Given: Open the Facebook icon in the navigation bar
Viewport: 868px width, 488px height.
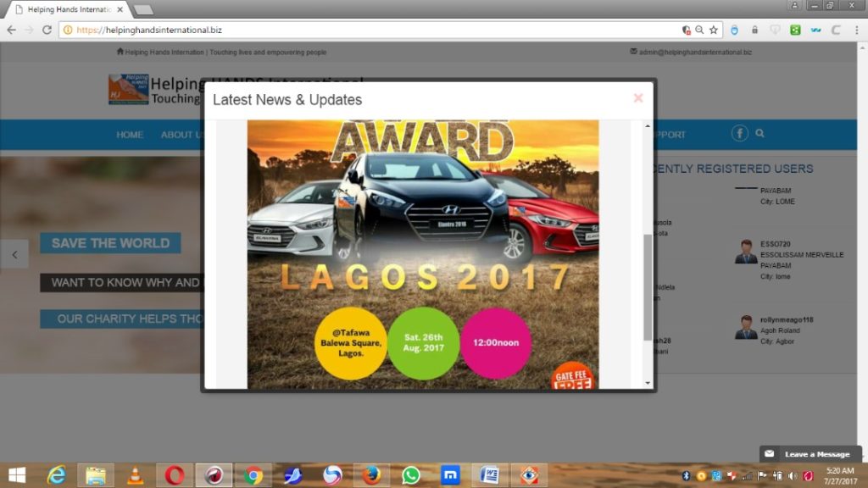Looking at the screenshot, I should (x=739, y=134).
